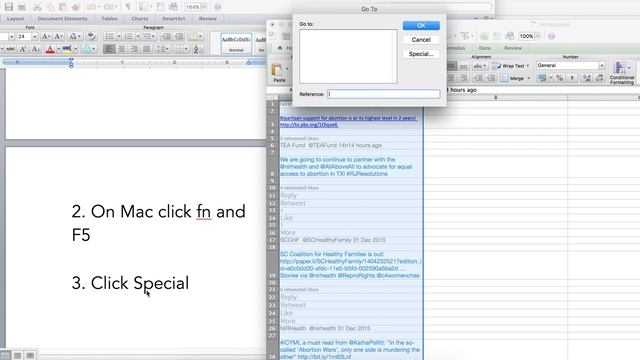Select the cell with 'TEA Fund @TEAFund'

click(x=351, y=145)
